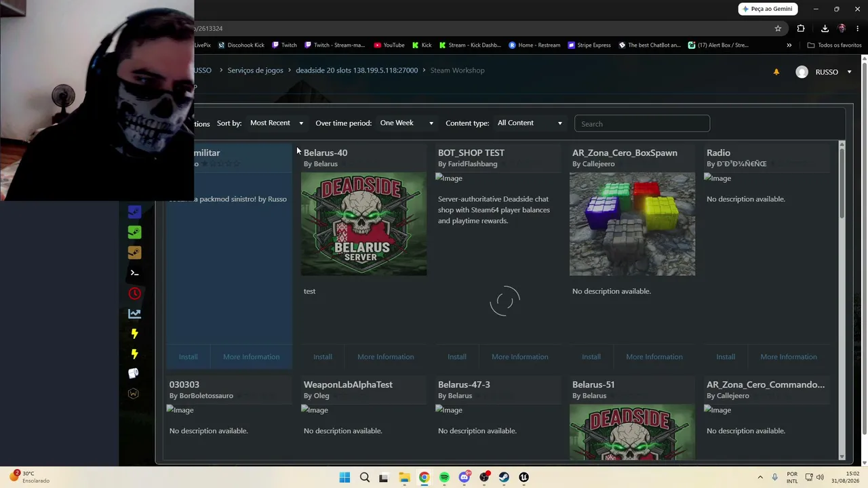Screen dimensions: 868x488
Task: Open Unreal Engine from the taskbar
Action: pyautogui.click(x=524, y=477)
